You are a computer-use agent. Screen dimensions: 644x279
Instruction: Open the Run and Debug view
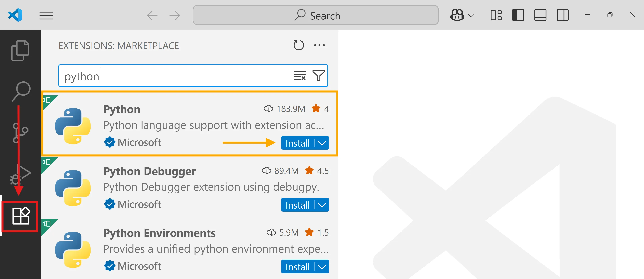(20, 174)
